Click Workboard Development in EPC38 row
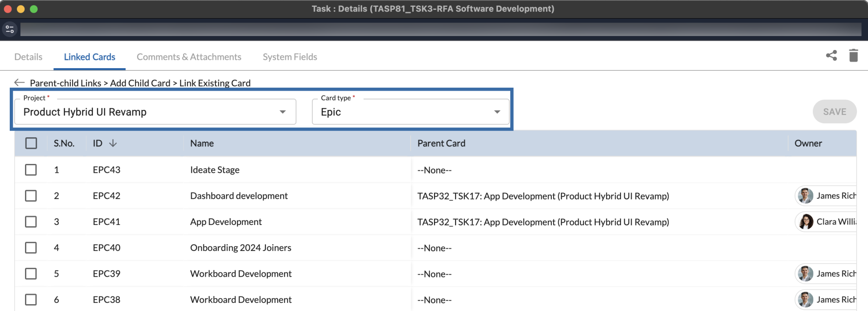This screenshot has height=311, width=868. [241, 300]
